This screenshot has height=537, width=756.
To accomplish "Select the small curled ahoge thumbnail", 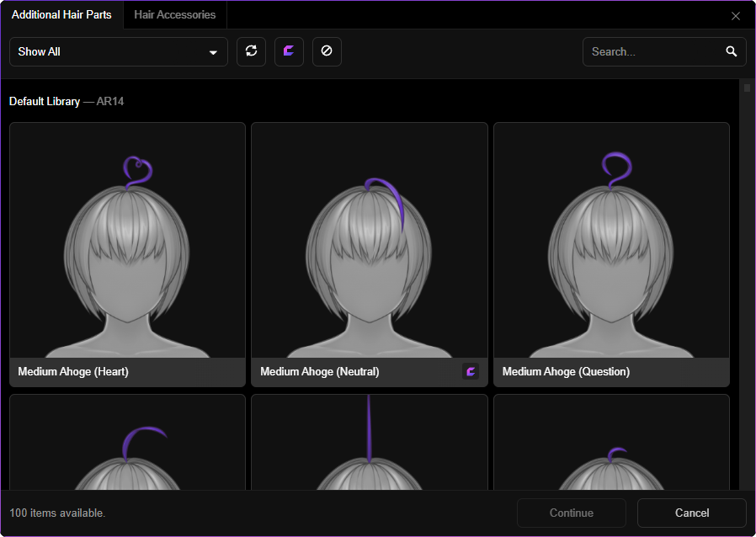I will coord(611,442).
